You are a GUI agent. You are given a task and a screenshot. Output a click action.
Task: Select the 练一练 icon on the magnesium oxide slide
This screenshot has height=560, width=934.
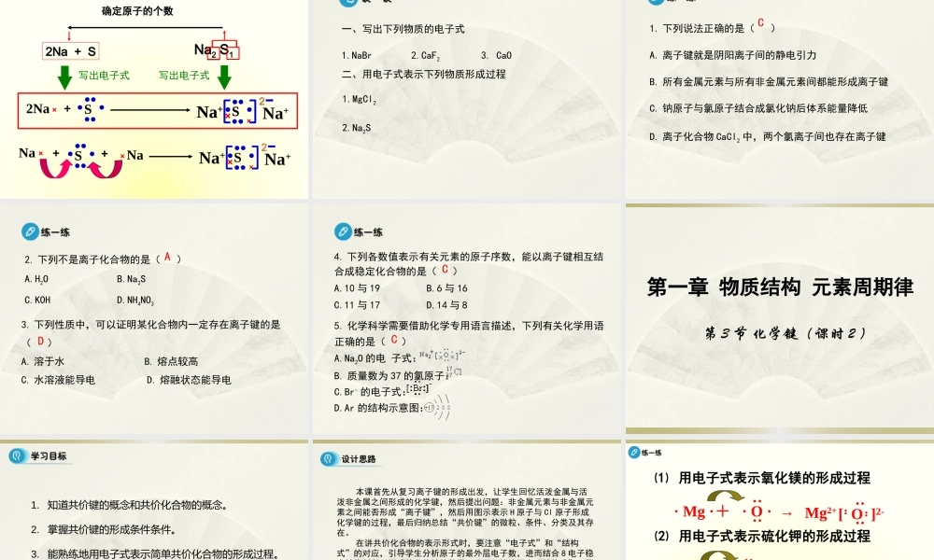click(x=635, y=451)
